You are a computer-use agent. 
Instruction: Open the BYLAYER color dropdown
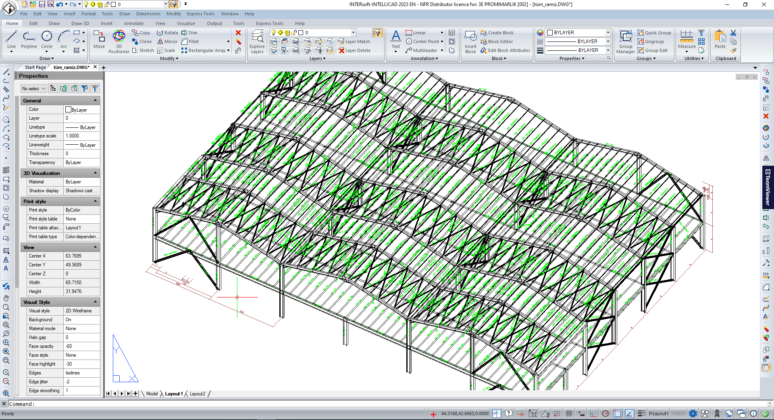point(607,33)
